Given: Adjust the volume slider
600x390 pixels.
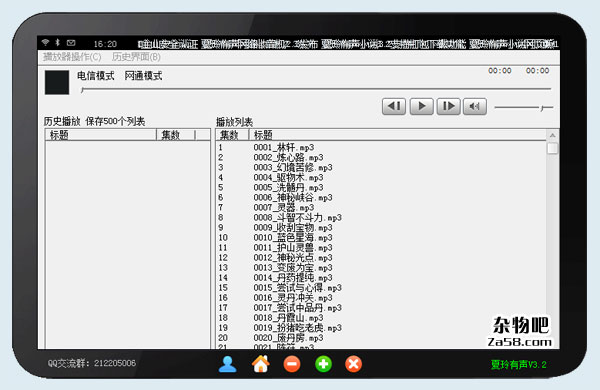Looking at the screenshot, I should [523, 108].
